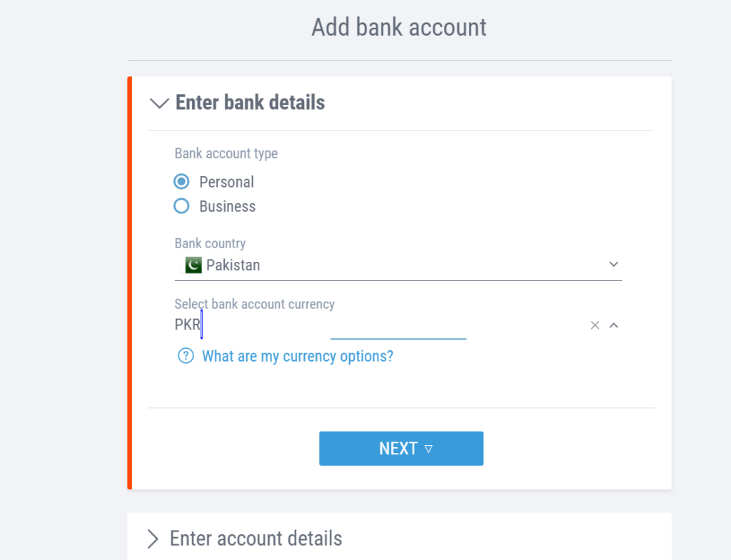Viewport: 731px width, 560px height.
Task: Clear the PKR currency with the X icon
Action: point(595,325)
